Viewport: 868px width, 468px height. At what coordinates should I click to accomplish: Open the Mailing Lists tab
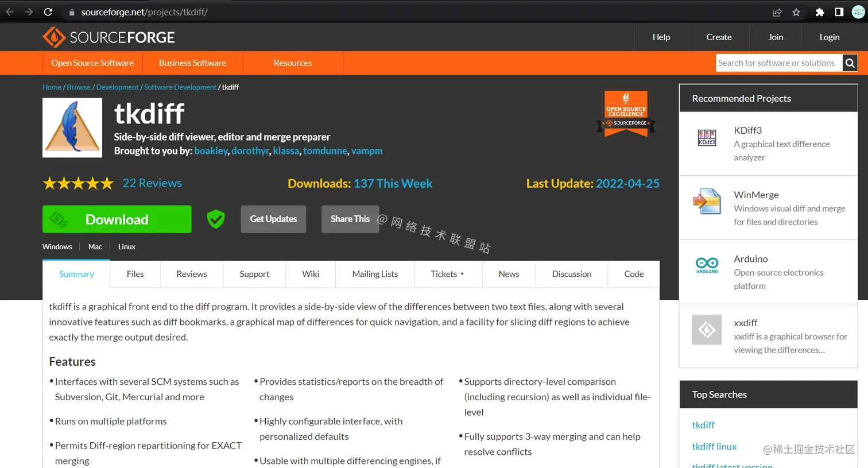375,274
